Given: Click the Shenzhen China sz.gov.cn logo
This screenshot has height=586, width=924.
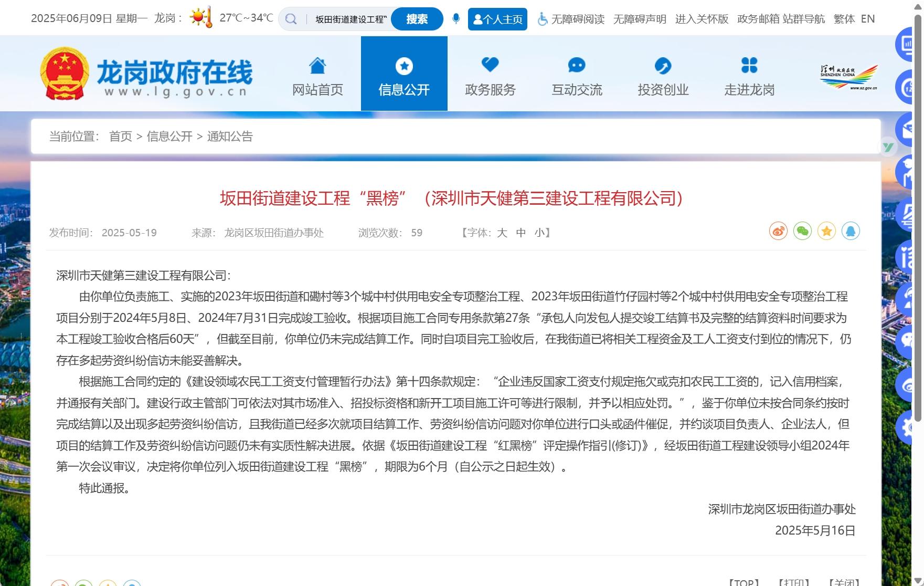Looking at the screenshot, I should pos(849,77).
